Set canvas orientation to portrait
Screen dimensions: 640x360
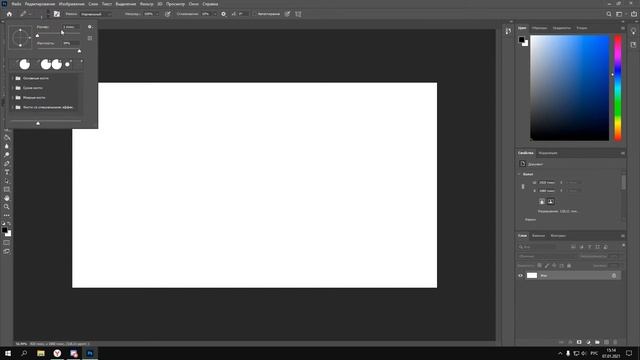point(542,201)
